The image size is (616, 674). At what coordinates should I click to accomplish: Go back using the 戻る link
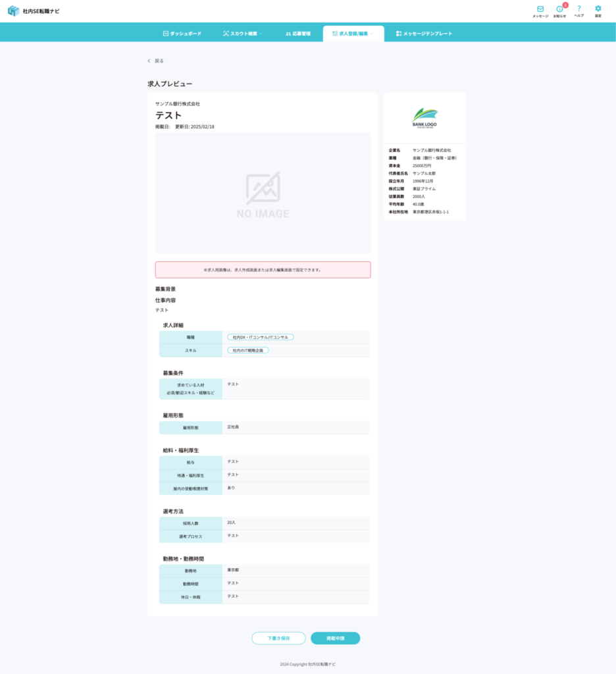155,61
